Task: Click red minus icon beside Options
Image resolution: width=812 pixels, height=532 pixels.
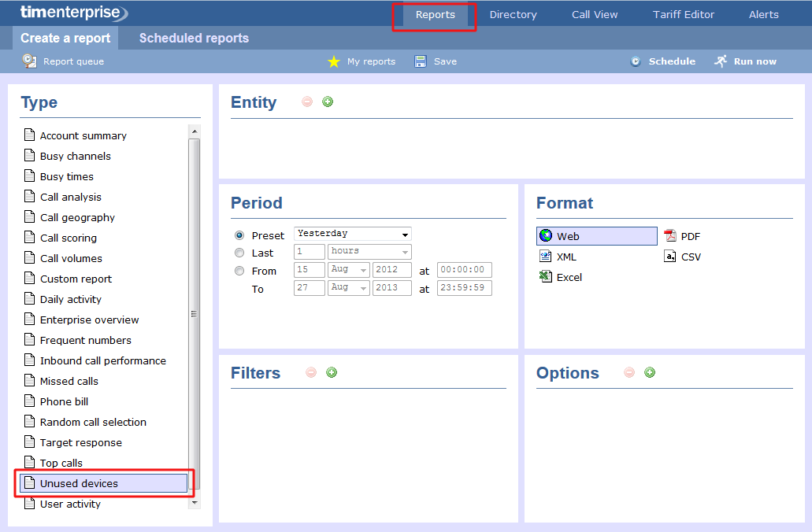Action: click(628, 372)
